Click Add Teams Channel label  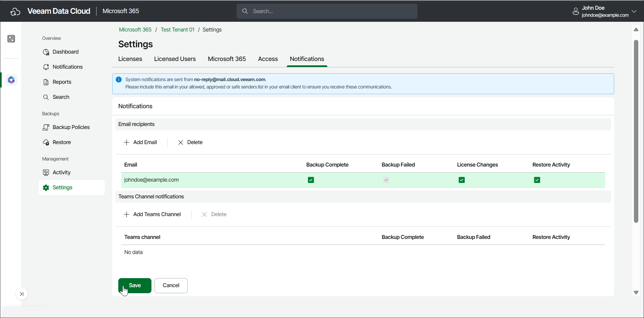coord(157,214)
